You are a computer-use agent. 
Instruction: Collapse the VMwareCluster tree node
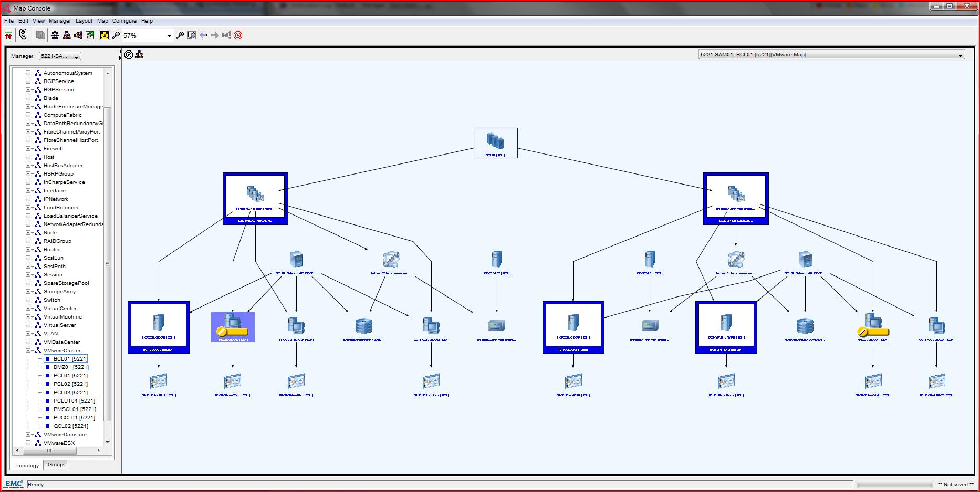point(28,351)
